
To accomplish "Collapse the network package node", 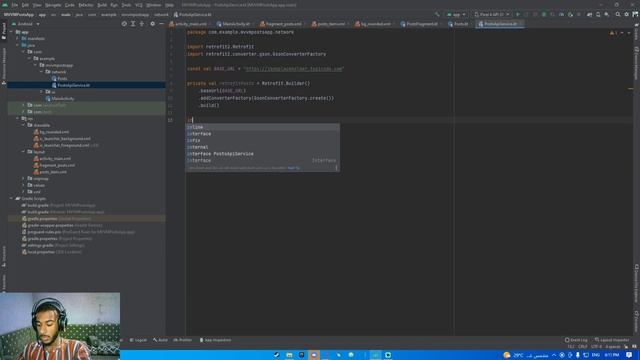I will [x=42, y=72].
